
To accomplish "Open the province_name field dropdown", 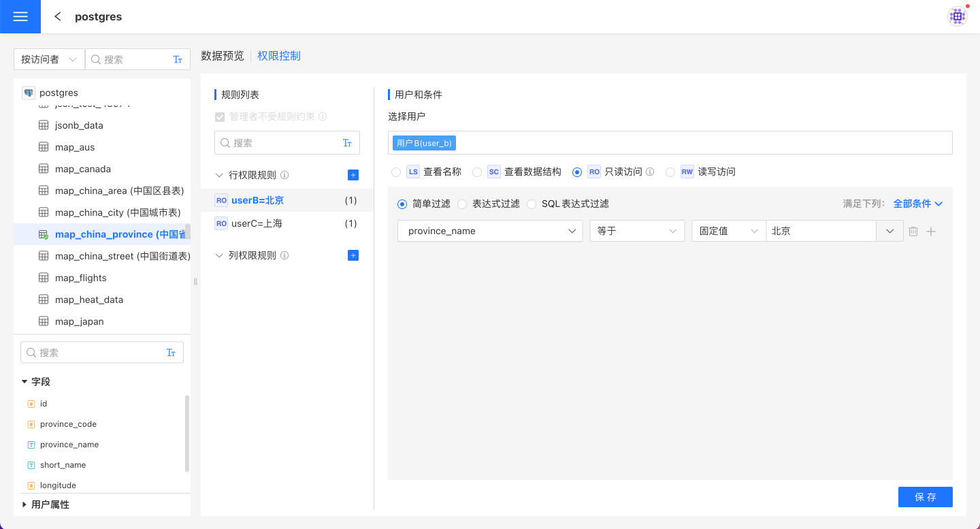I will tap(490, 231).
